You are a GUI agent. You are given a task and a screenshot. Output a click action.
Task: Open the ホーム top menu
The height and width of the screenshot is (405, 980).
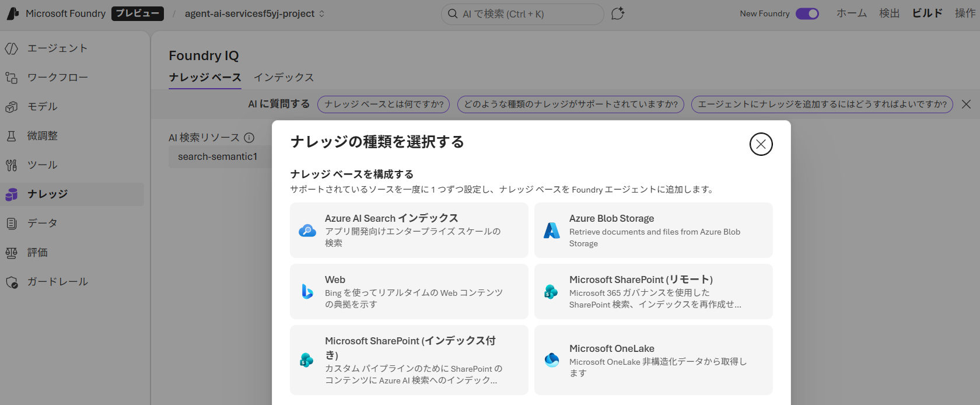[852, 13]
